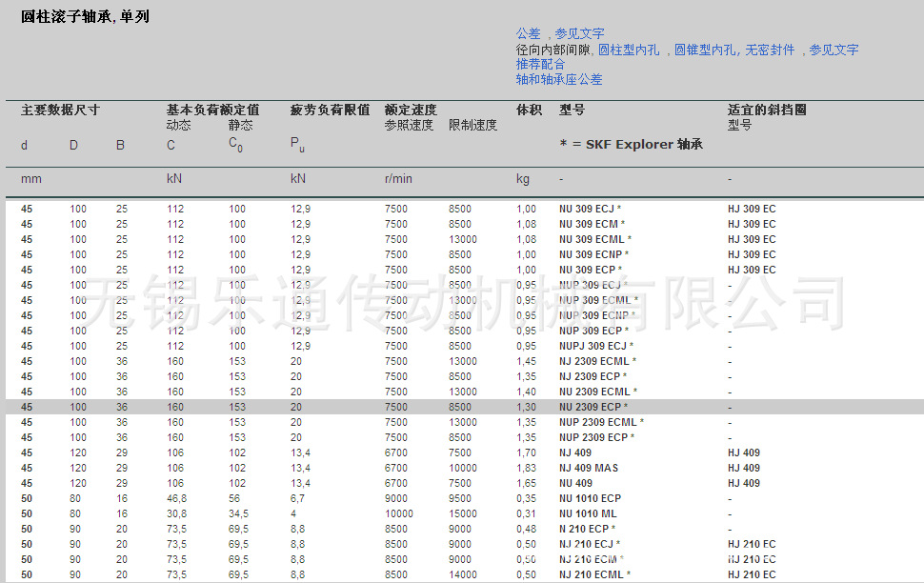
Task: Select model NUP 309 ECP *
Action: [x=594, y=331]
